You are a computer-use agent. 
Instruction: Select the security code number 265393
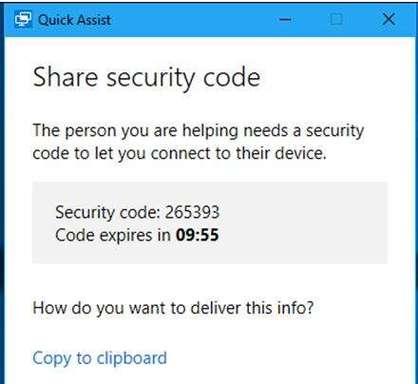point(192,212)
